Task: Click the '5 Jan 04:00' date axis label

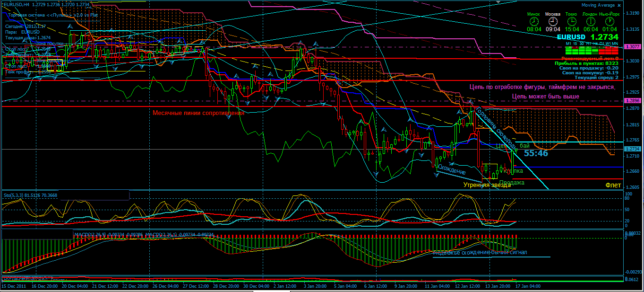Action: [x=346, y=286]
